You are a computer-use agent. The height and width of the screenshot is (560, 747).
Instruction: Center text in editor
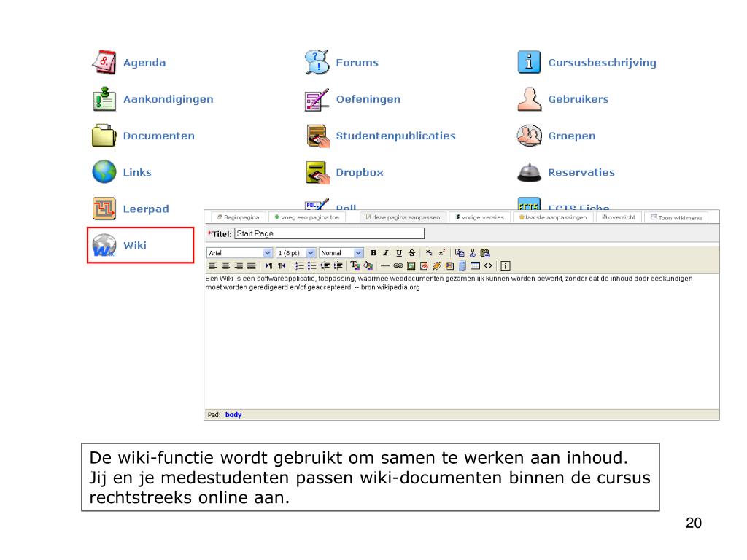(x=225, y=265)
